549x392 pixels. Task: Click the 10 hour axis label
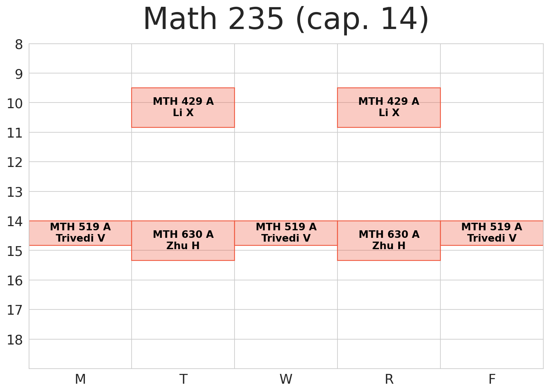[15, 103]
